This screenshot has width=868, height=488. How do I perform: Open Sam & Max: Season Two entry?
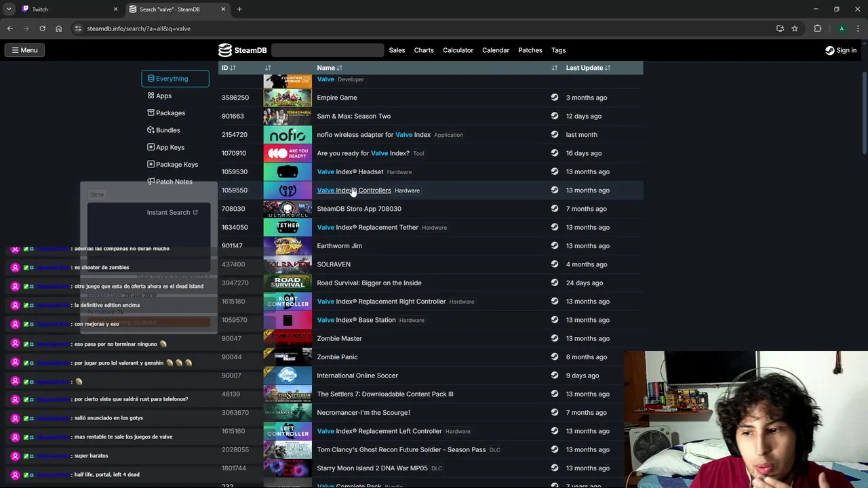point(353,116)
